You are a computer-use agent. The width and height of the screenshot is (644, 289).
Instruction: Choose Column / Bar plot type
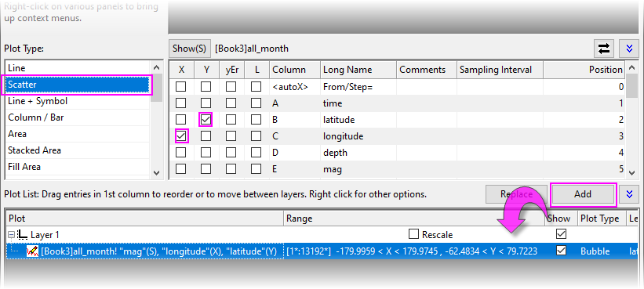coord(78,117)
